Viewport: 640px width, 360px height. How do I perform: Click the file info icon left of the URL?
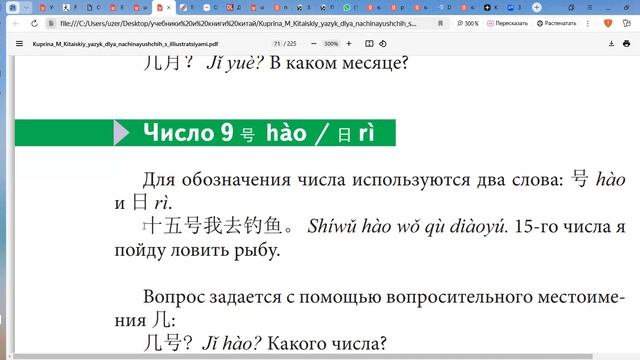[x=51, y=24]
